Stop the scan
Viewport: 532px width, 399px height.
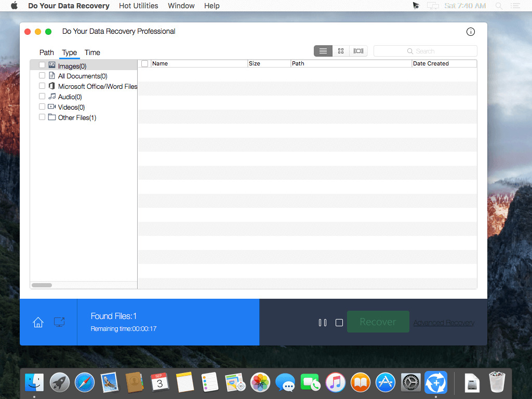339,323
